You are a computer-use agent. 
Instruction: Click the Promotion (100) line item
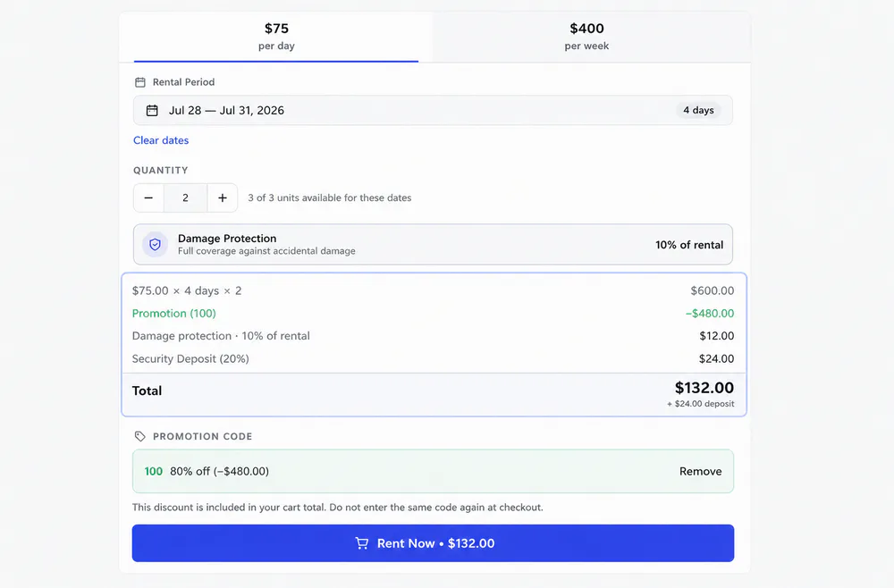(x=174, y=314)
